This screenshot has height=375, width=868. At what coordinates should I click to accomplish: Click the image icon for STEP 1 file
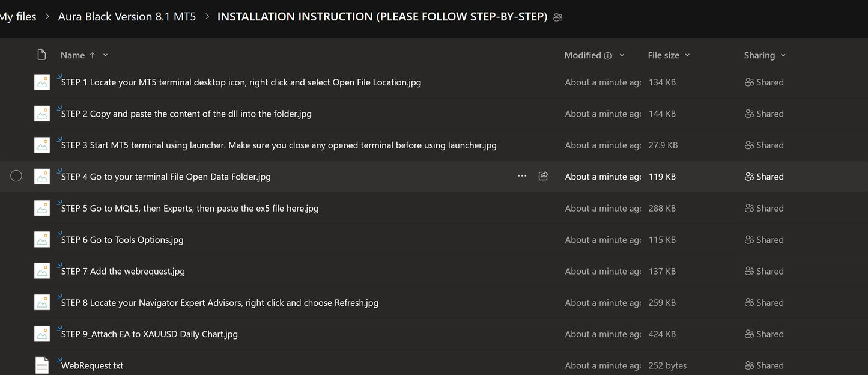(41, 82)
